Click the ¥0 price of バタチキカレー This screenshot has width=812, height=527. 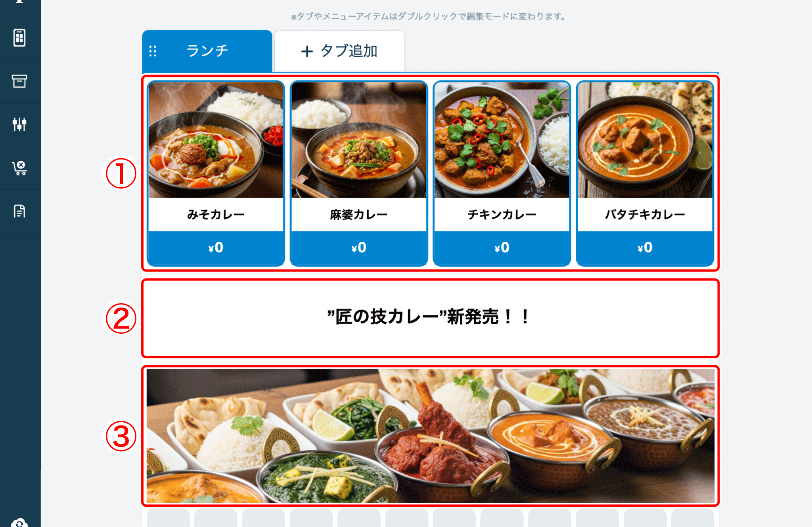[x=645, y=248]
